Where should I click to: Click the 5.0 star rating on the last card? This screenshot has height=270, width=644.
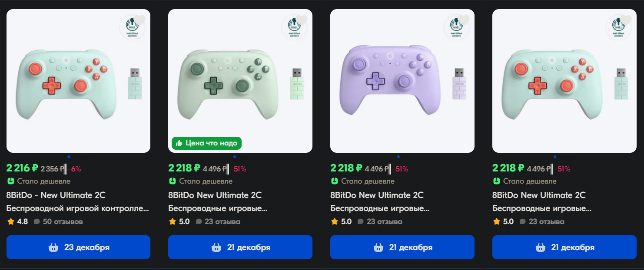pos(504,221)
